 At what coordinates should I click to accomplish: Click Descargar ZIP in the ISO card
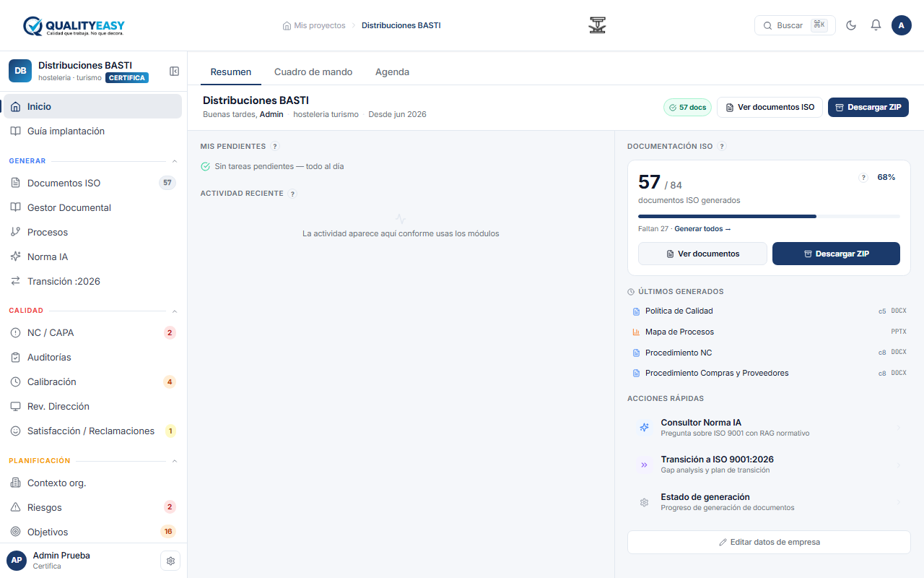[836, 254]
